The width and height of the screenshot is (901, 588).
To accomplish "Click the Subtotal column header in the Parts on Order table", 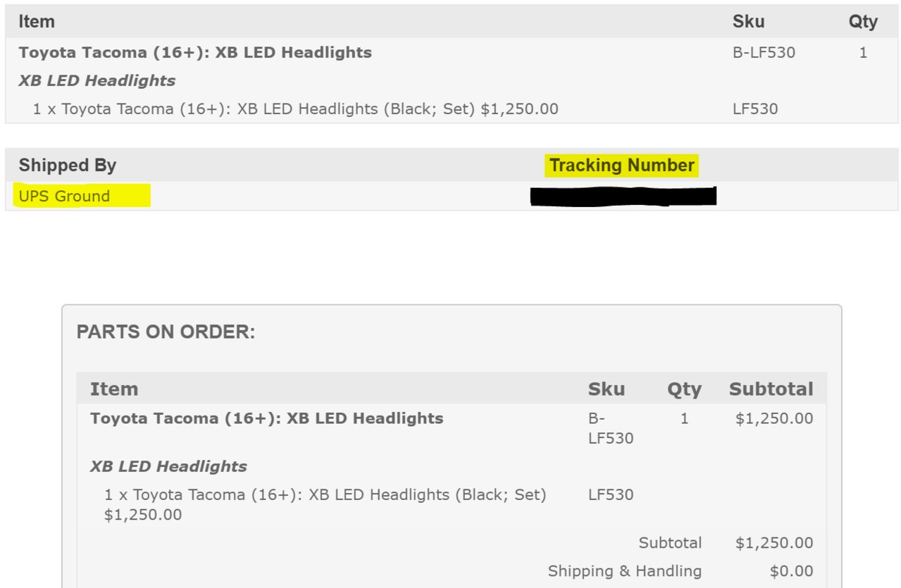I will coord(771,389).
